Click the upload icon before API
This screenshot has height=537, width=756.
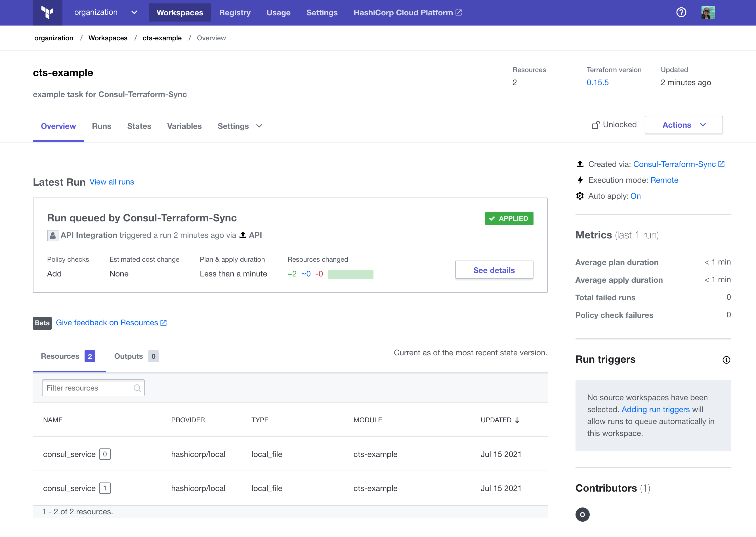click(x=243, y=235)
